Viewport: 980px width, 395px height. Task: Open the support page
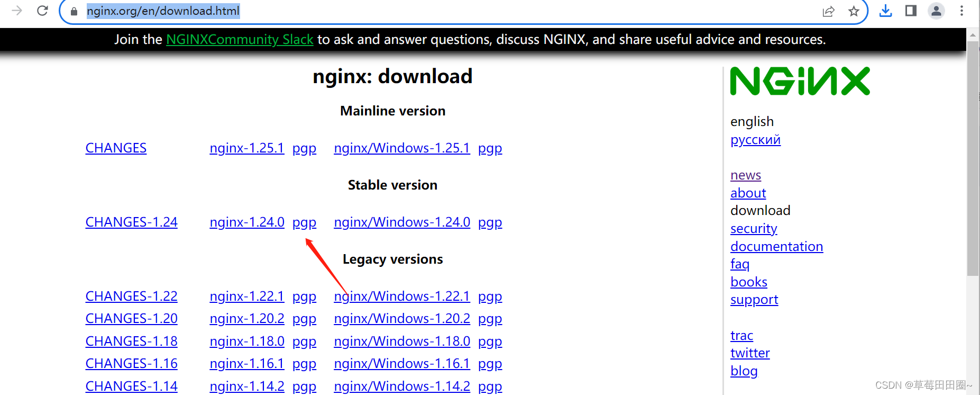click(754, 300)
